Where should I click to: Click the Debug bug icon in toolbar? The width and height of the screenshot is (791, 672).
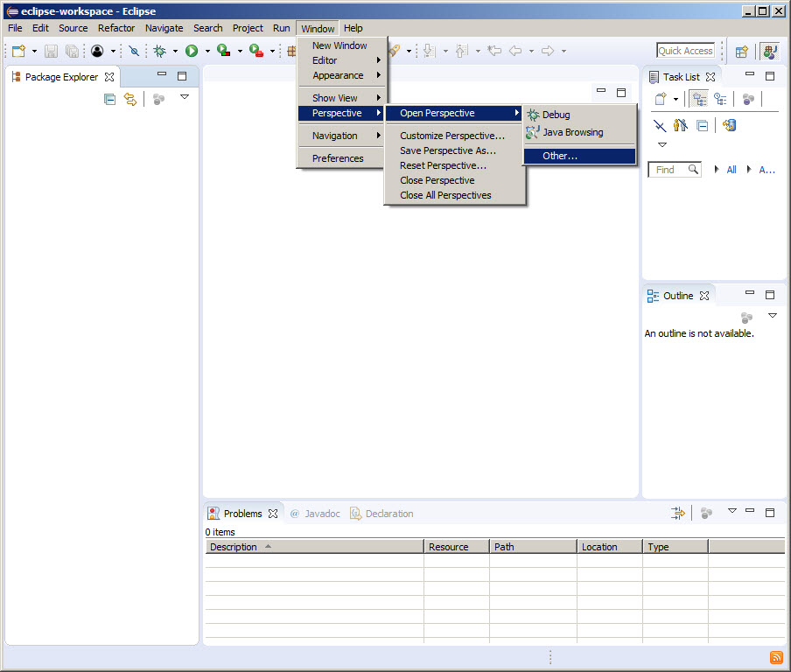click(159, 52)
